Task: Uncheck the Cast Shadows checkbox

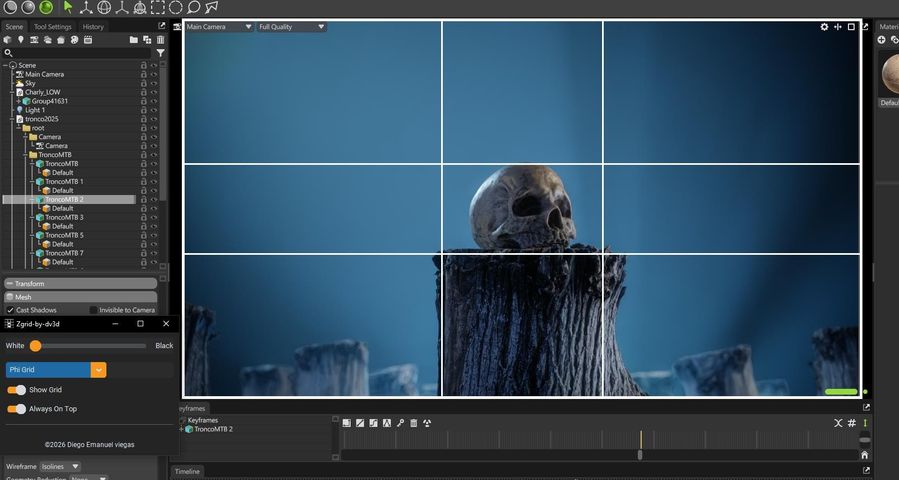Action: [10, 310]
